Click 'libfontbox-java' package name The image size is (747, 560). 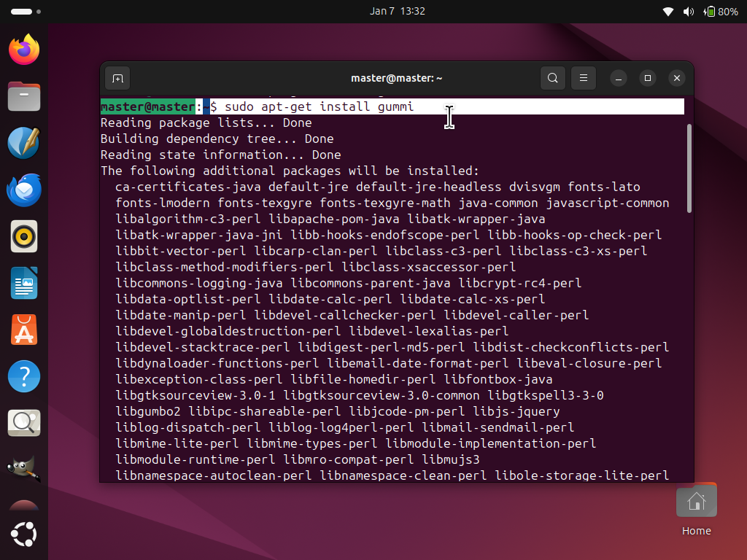pos(498,379)
